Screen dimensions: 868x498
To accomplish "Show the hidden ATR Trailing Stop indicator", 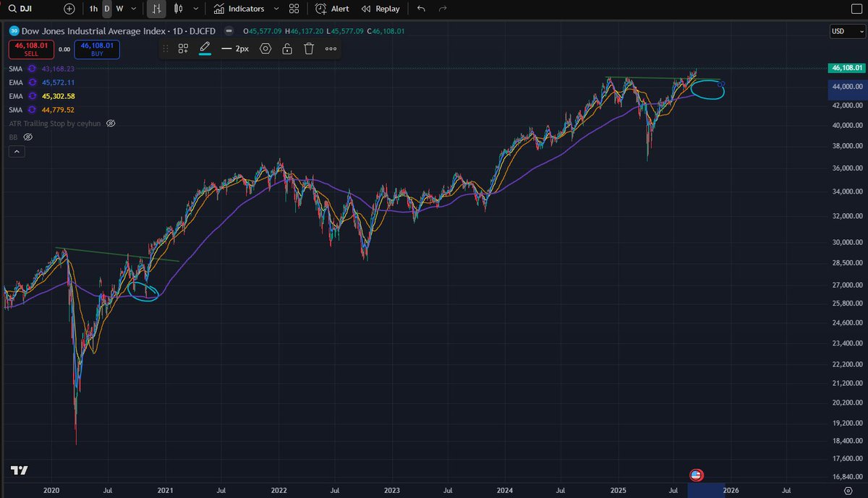I will point(111,124).
